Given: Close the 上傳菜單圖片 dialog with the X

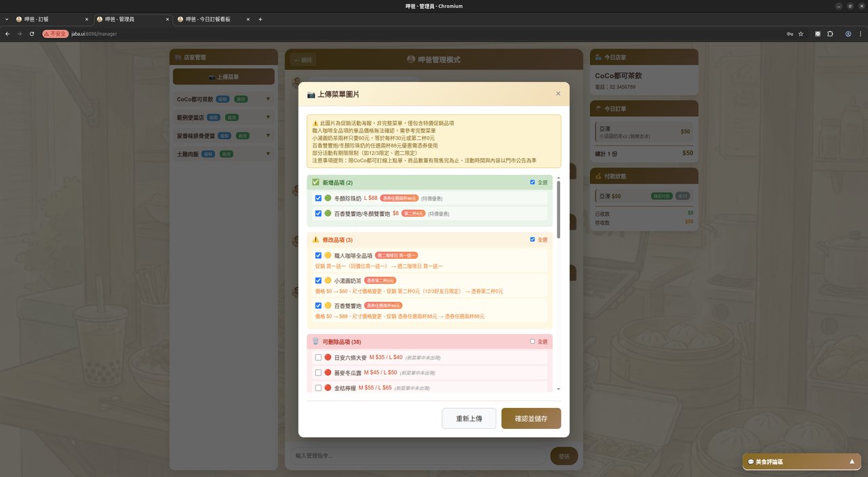Looking at the screenshot, I should pos(558,94).
